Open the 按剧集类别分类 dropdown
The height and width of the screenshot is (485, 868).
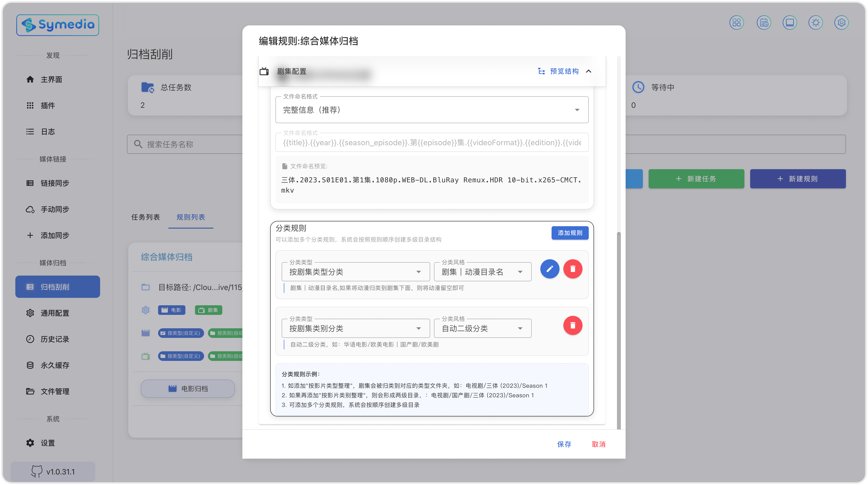click(355, 328)
